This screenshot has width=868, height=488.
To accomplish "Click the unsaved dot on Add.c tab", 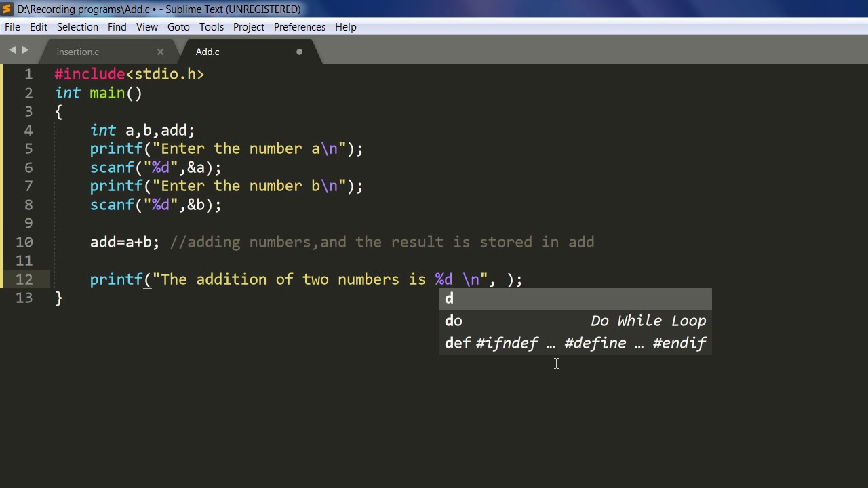I will 299,52.
